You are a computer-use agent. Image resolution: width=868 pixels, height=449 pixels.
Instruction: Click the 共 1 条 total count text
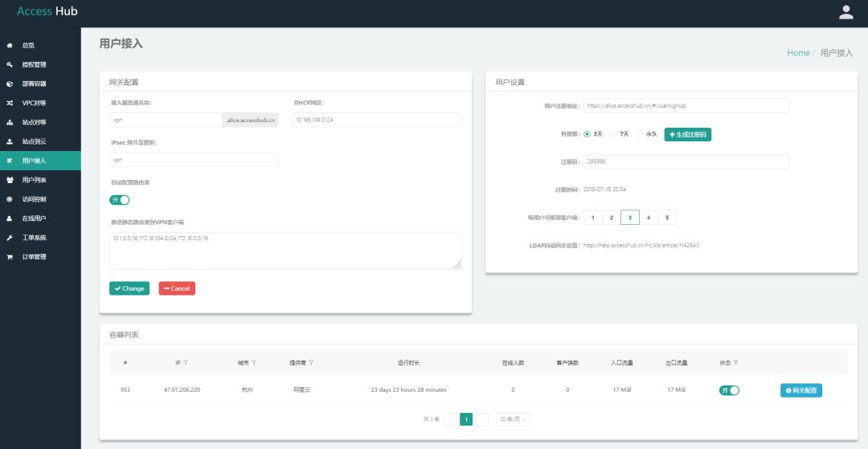[x=432, y=420]
